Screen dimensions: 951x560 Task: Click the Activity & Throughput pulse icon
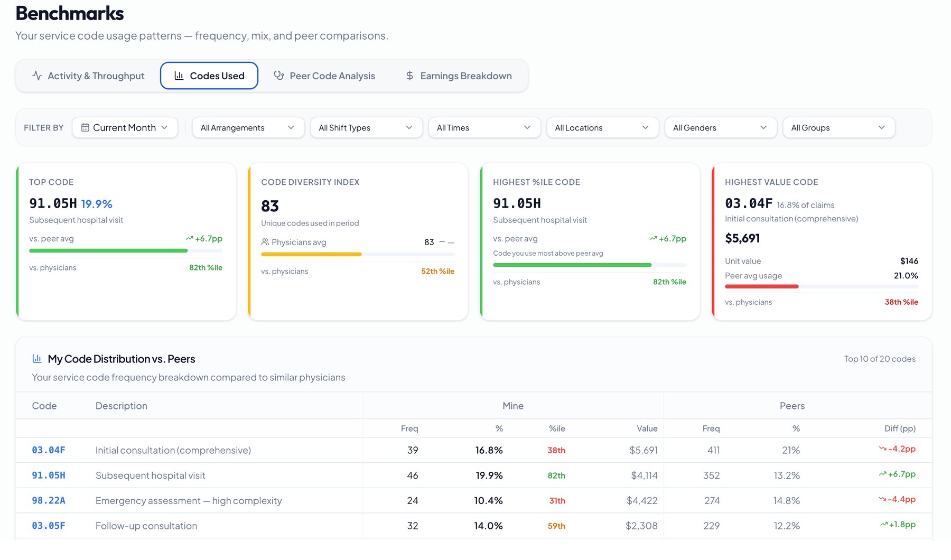click(x=37, y=76)
